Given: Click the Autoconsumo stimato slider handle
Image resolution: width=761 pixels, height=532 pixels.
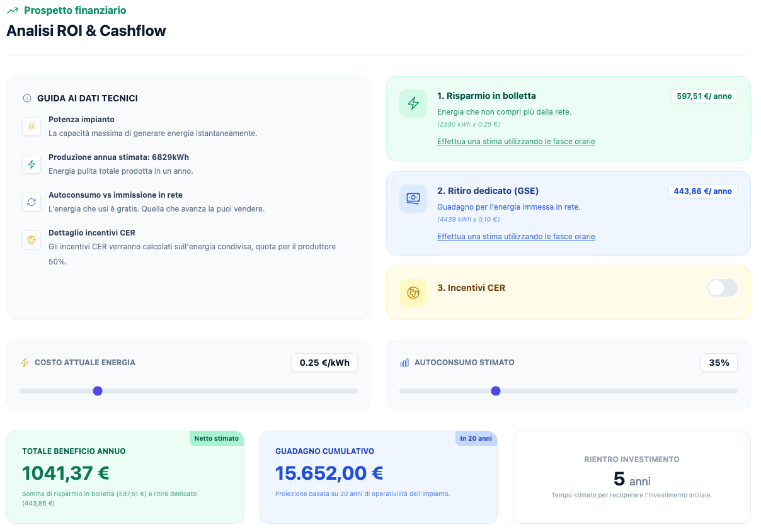Looking at the screenshot, I should 496,391.
